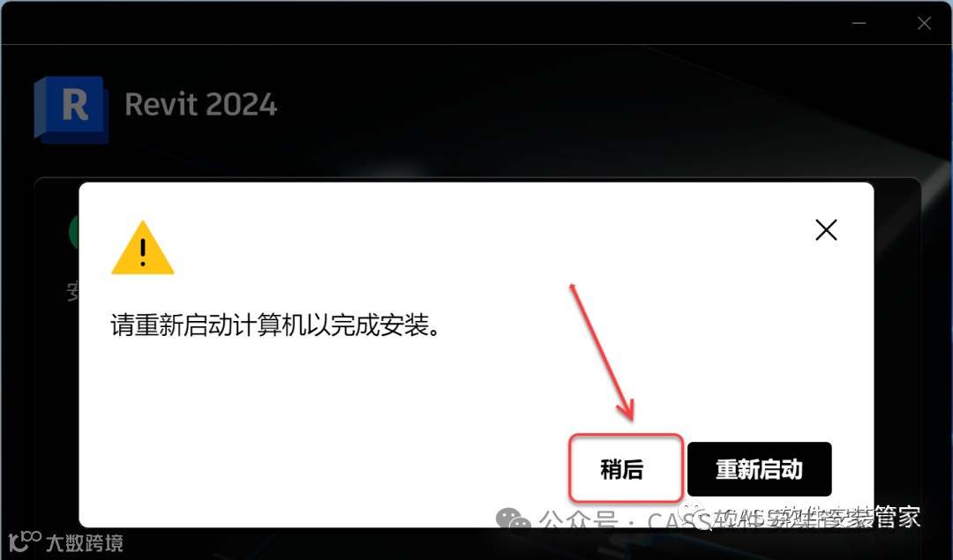This screenshot has height=560, width=953.
Task: Click the dark installer panel behind the dialog
Action: 898,352
